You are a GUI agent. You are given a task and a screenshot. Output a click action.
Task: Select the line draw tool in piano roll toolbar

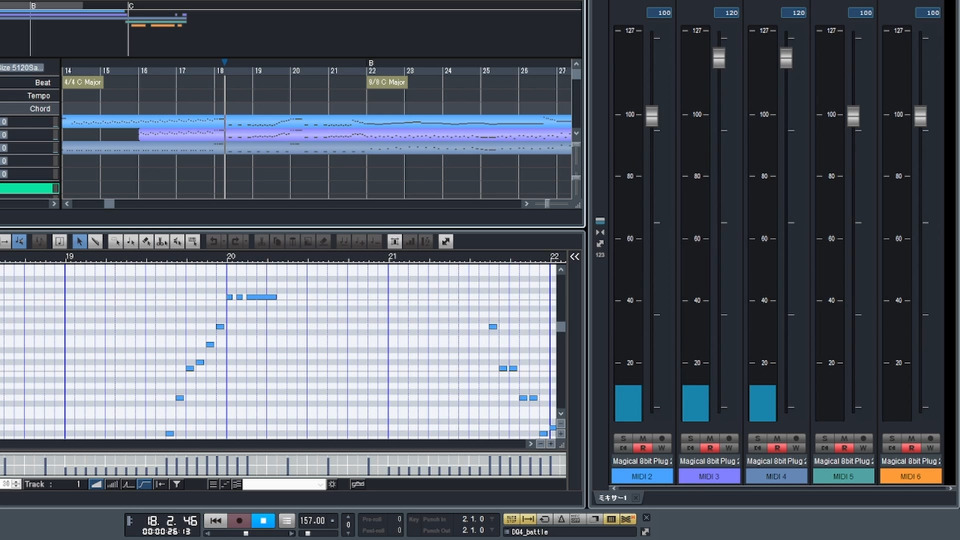(x=95, y=242)
